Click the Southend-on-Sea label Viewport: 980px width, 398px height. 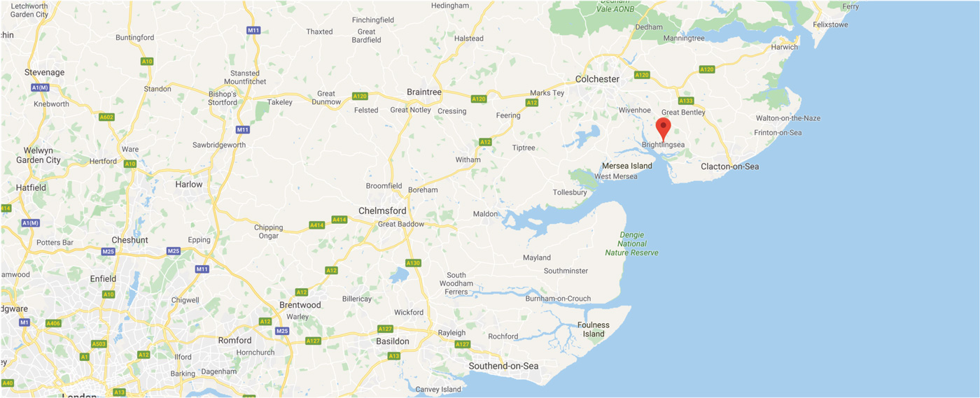tap(504, 366)
